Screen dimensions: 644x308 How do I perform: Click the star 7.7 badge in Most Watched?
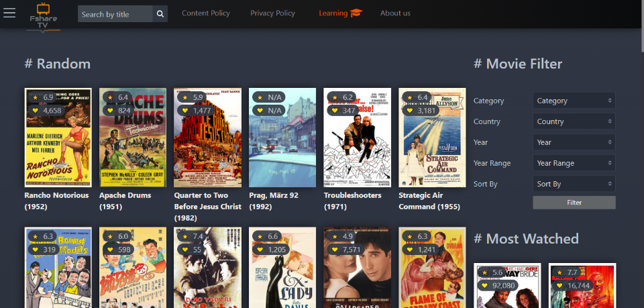point(567,272)
